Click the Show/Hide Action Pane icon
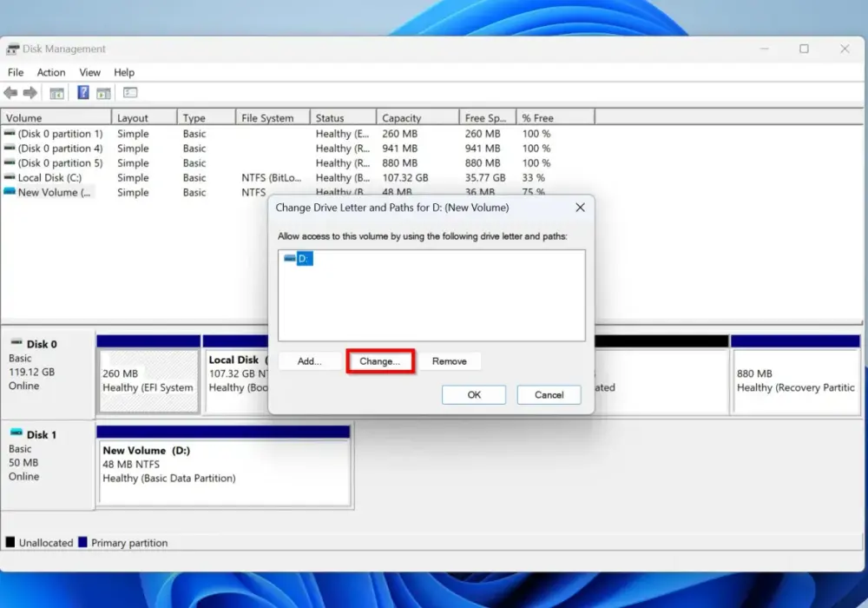 click(103, 93)
